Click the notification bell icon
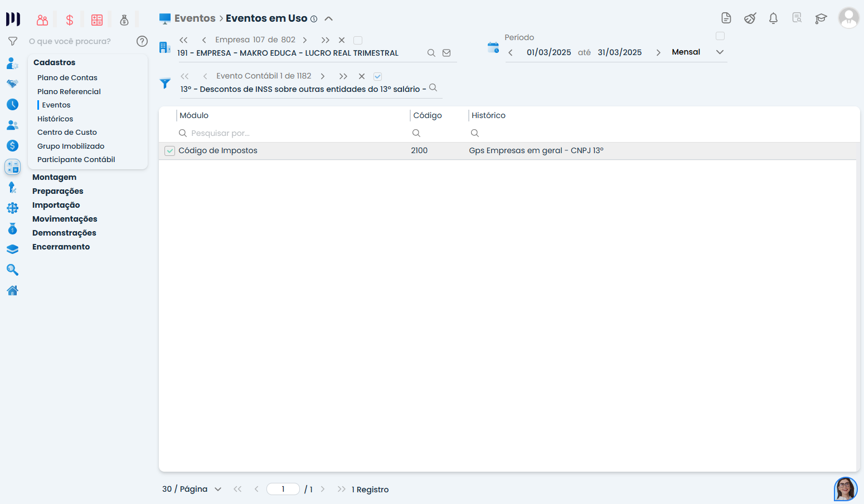Screen dimensions: 864x504 [773, 18]
